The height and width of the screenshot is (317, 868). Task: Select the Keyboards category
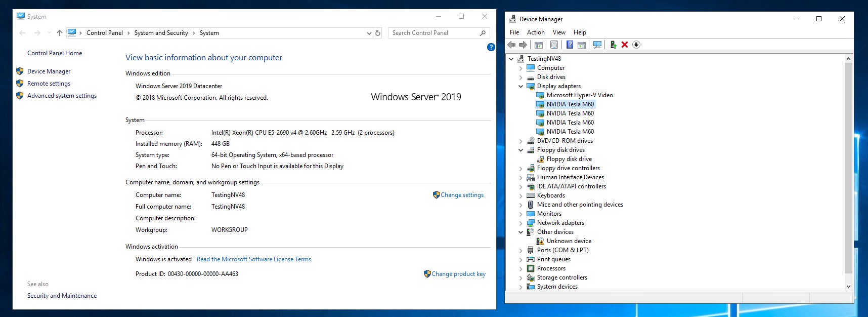coord(551,195)
